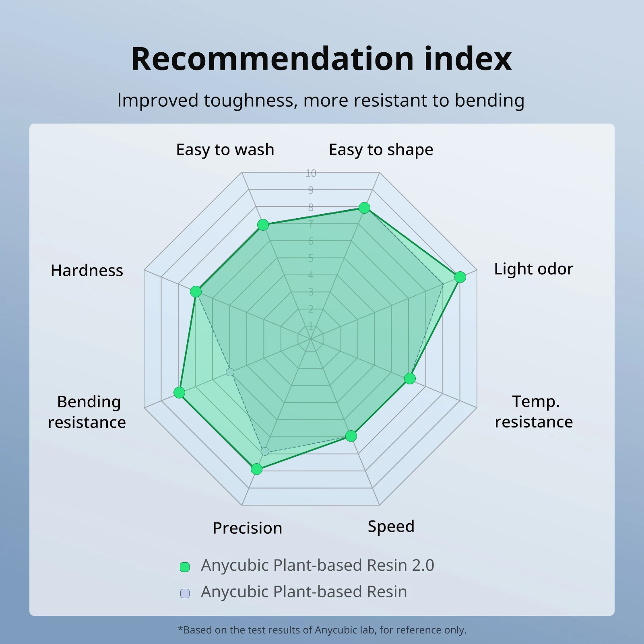Viewport: 644px width, 644px height.
Task: Click the gray Bending resistance data point
Action: [x=230, y=372]
